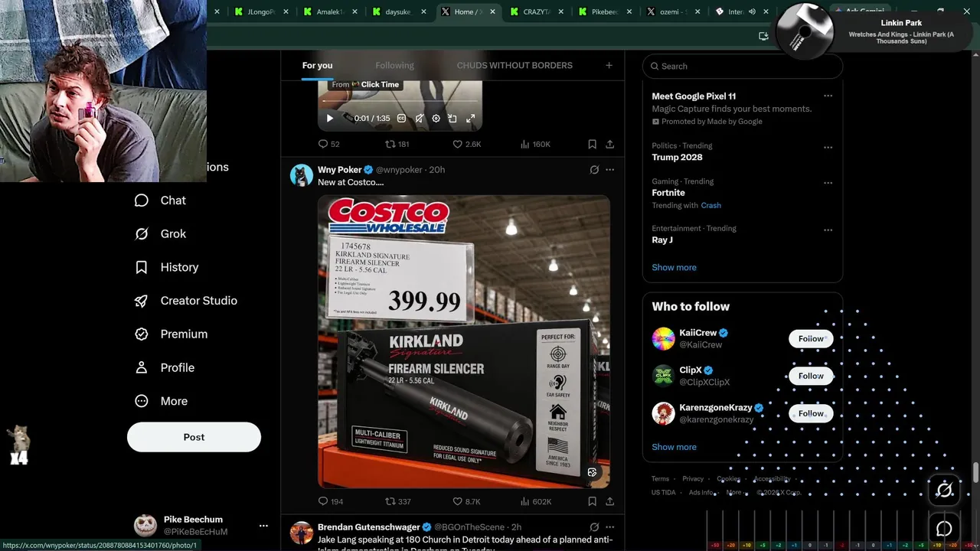980x551 pixels.
Task: Reply to the video post with 52 replies
Action: click(x=328, y=144)
